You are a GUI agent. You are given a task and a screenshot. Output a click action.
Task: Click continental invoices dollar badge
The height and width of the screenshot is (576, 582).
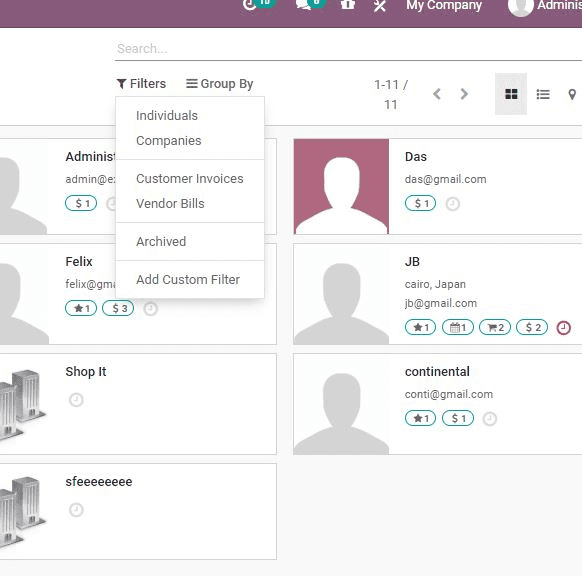pos(458,418)
